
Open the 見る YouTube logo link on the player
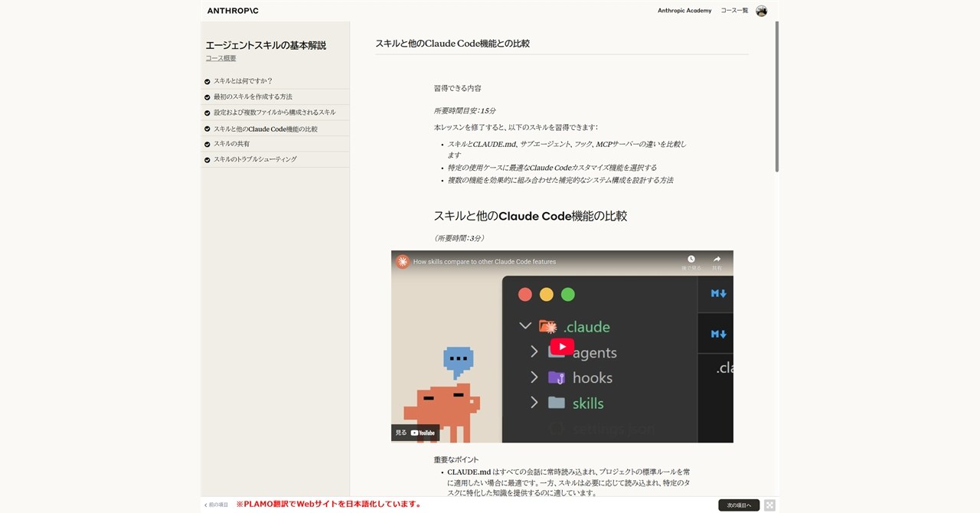(413, 432)
